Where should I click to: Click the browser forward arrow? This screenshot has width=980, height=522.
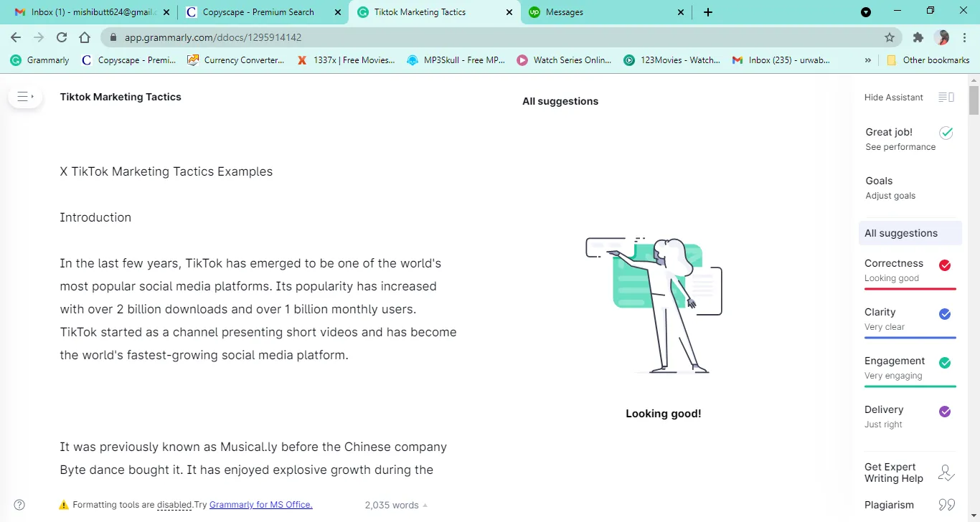click(x=39, y=37)
